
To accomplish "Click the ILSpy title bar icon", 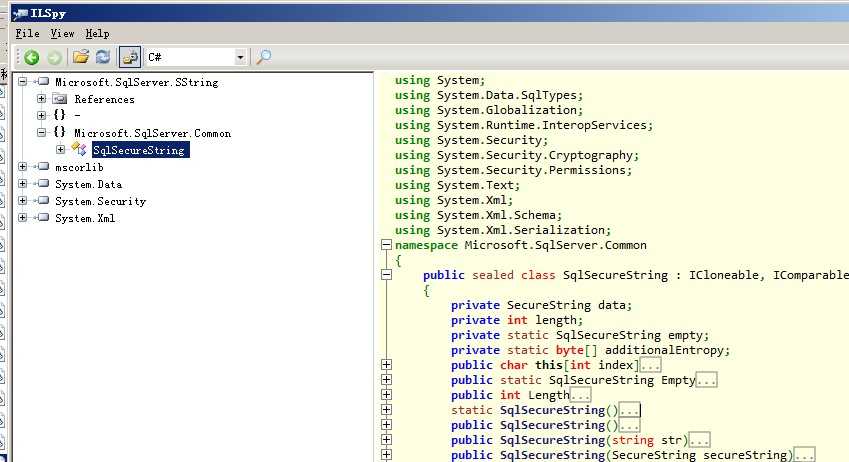I will coord(19,14).
